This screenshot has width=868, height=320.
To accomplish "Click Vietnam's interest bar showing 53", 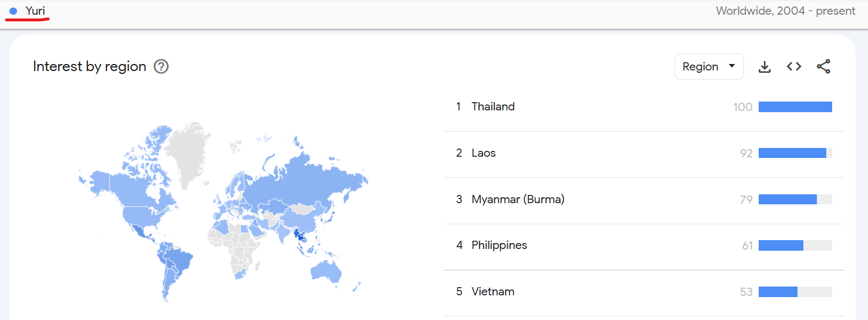I will tap(795, 292).
